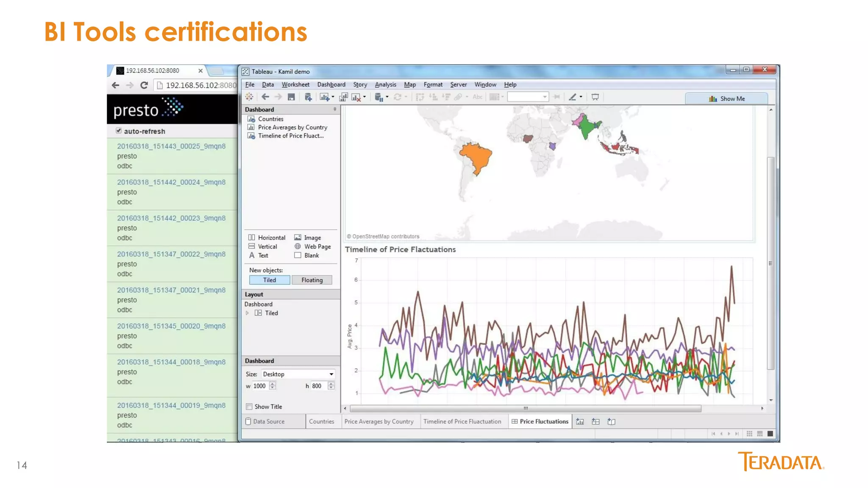Expand the Tiled layout tree item
Viewport: 868px width, 488px height.
[x=247, y=313]
